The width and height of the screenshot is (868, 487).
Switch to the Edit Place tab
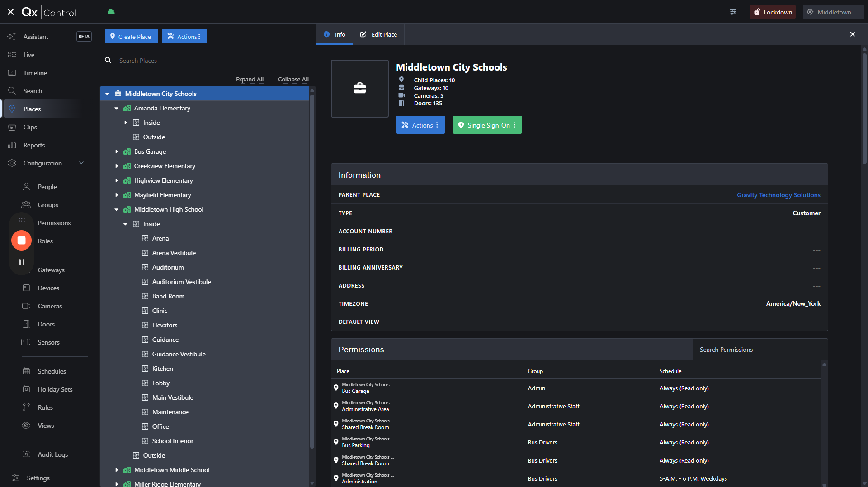click(378, 34)
